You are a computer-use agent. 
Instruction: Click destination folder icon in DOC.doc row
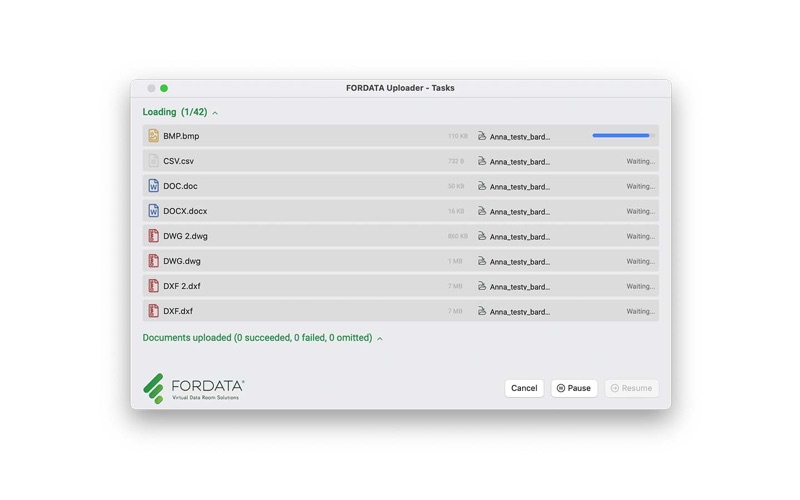(x=482, y=186)
